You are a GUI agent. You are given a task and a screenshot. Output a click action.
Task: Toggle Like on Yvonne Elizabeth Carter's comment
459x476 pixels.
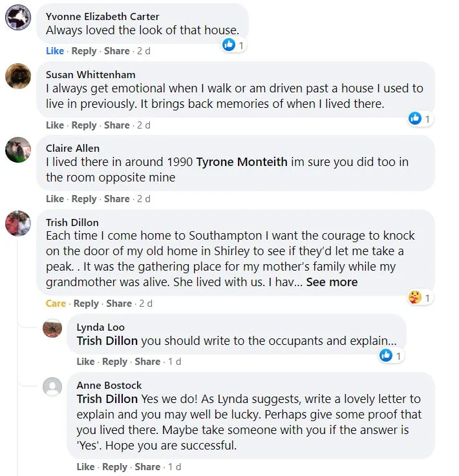[x=55, y=51]
